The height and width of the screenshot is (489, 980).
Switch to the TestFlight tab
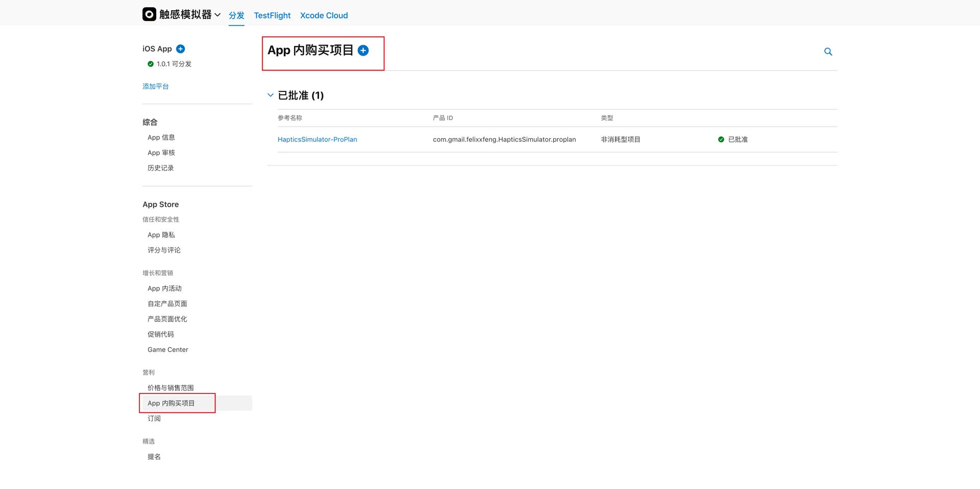pyautogui.click(x=272, y=15)
